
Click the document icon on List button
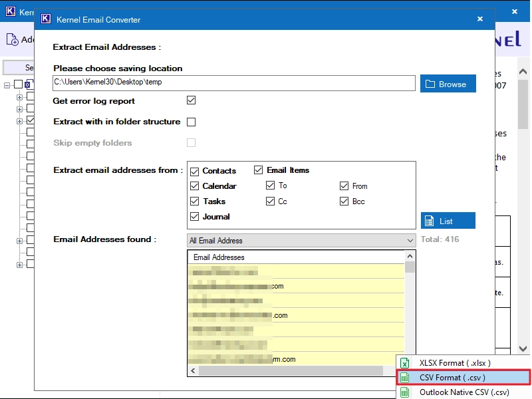point(429,221)
